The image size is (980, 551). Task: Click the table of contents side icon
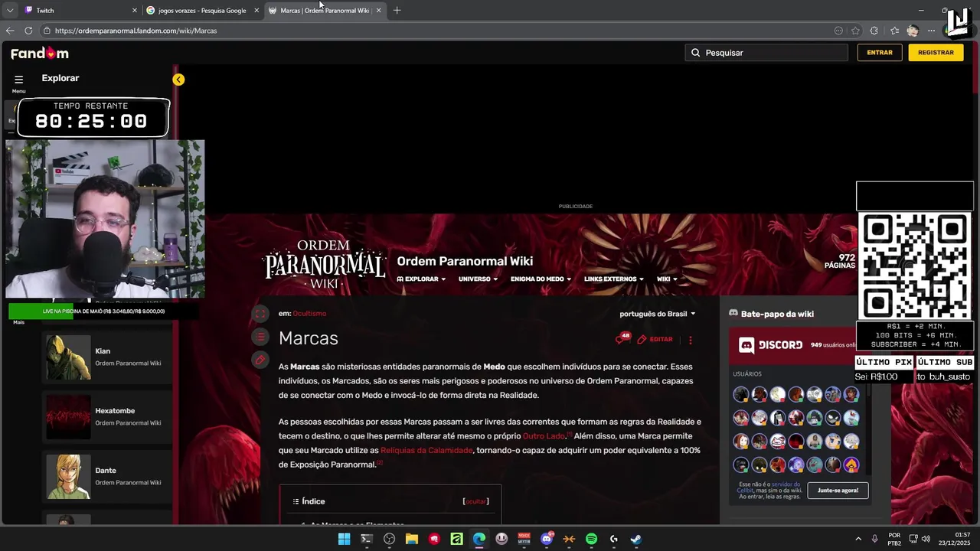[260, 337]
